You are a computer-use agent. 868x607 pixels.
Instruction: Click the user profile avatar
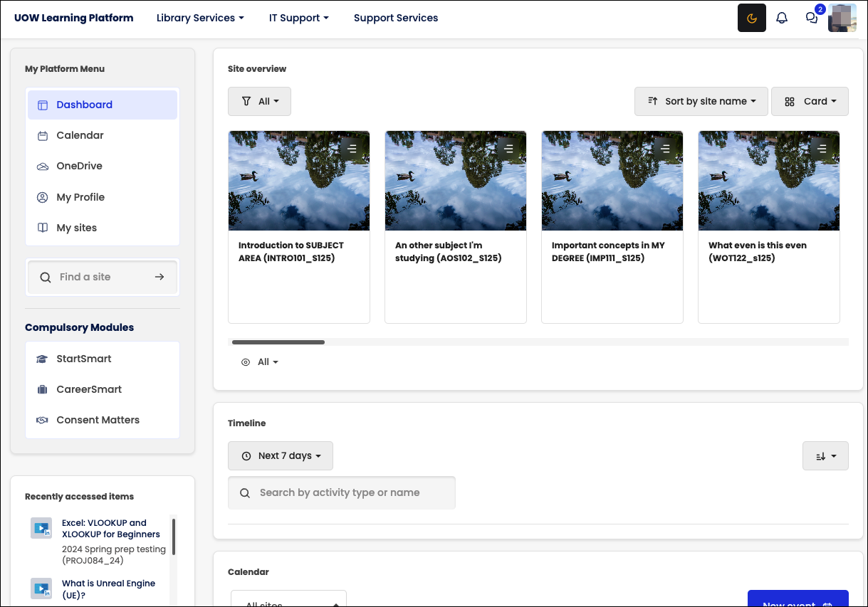click(x=842, y=18)
